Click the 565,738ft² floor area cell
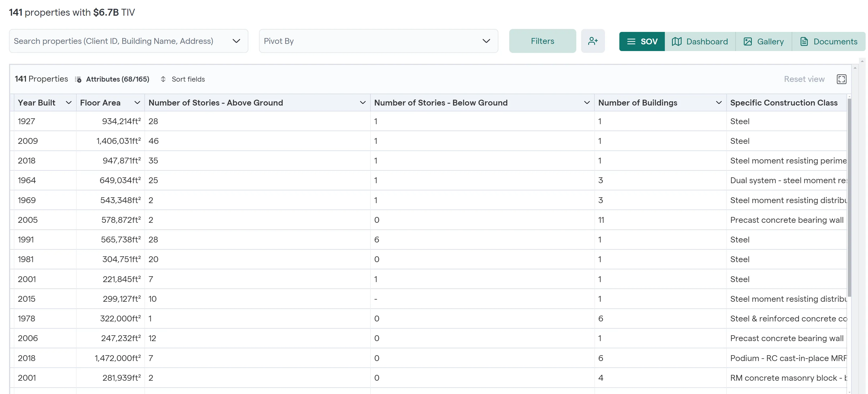 tap(111, 240)
